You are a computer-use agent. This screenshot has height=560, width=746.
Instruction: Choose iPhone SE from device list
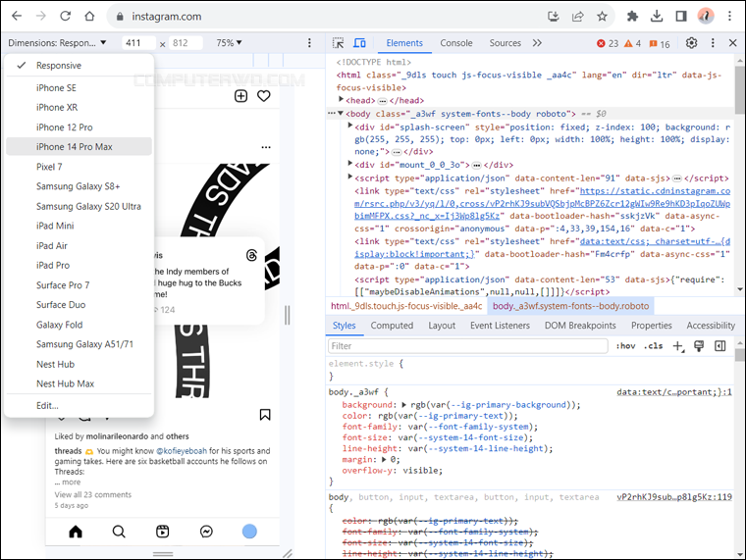[79, 88]
